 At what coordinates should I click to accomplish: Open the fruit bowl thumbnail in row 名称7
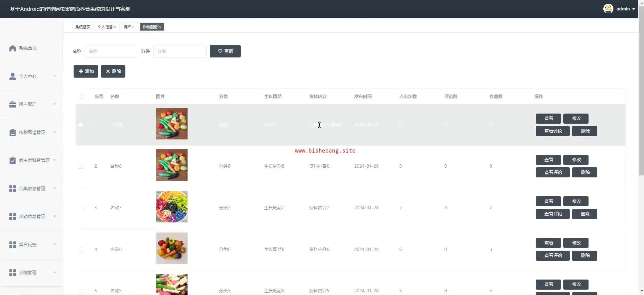(x=172, y=207)
